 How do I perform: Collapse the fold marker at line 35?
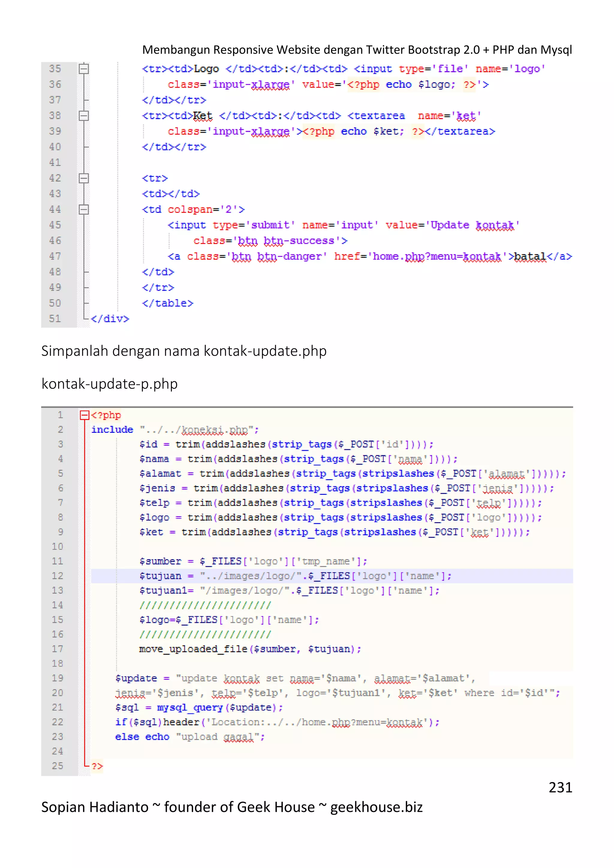pos(84,68)
